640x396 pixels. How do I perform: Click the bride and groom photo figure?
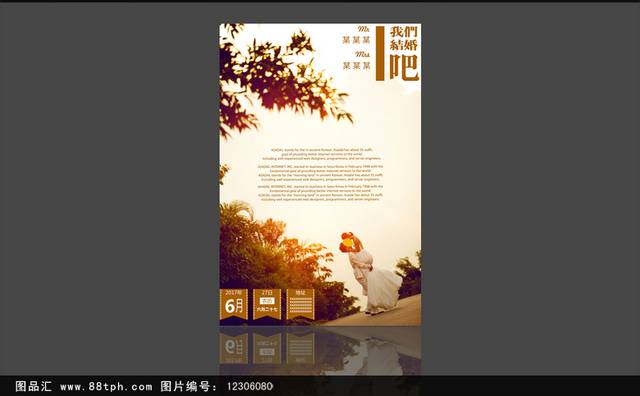point(370,274)
